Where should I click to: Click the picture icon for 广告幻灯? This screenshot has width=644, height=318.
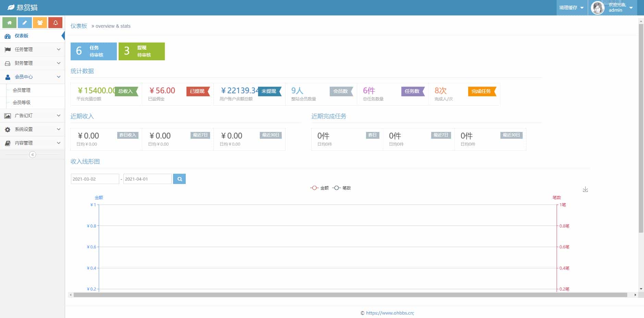point(8,116)
